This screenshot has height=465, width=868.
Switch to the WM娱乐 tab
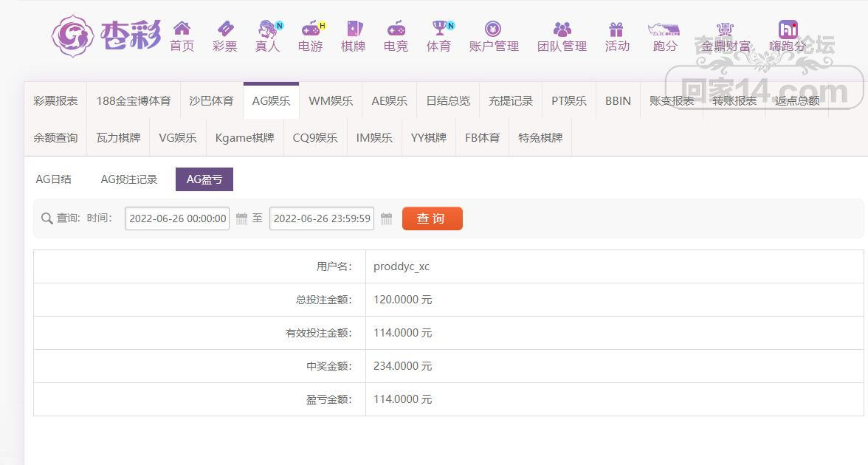[331, 101]
